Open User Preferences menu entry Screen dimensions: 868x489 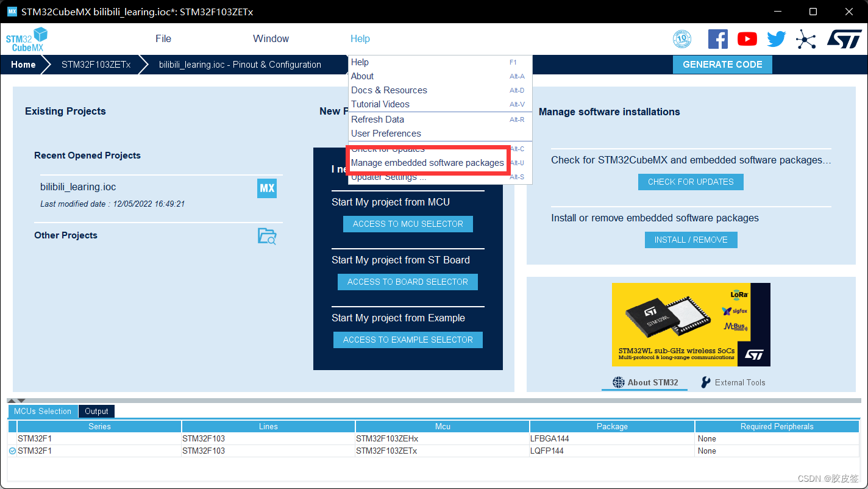[440, 134]
